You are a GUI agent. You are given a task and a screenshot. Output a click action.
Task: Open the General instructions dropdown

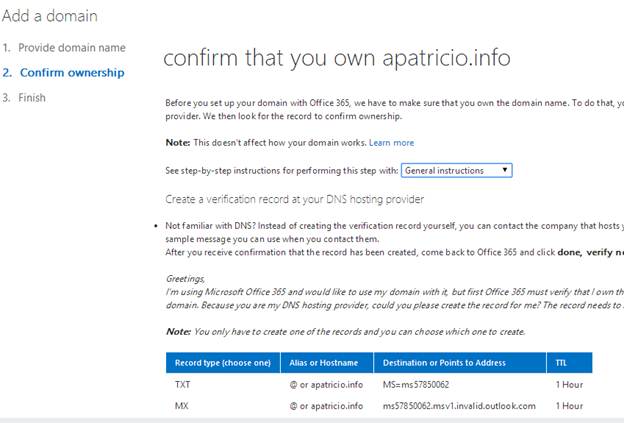[456, 170]
